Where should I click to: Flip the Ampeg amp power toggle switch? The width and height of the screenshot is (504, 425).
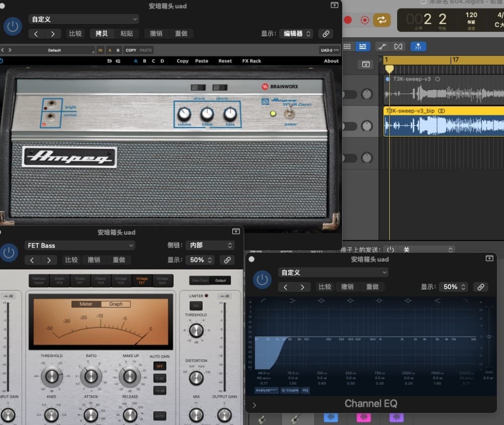(x=290, y=113)
